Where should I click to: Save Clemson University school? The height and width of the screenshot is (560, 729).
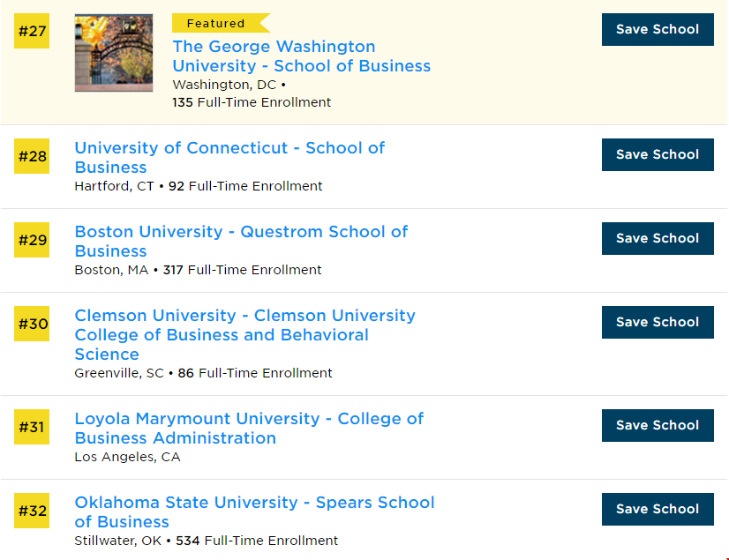(x=658, y=322)
